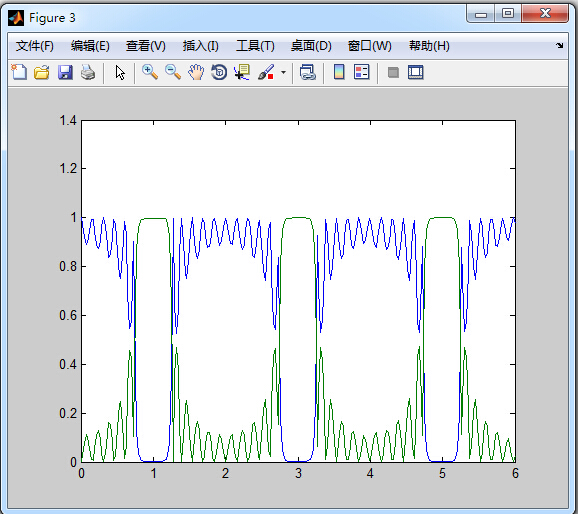Expand the Brush tool color dropdown arrow
Screen dimensions: 578x514
(283, 72)
